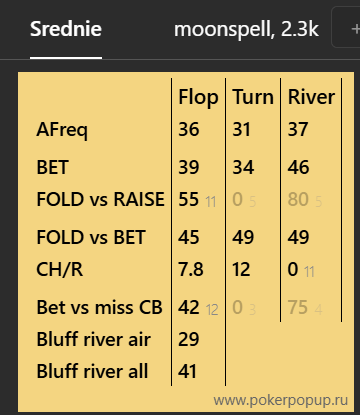Select the Turn column header

click(x=253, y=97)
